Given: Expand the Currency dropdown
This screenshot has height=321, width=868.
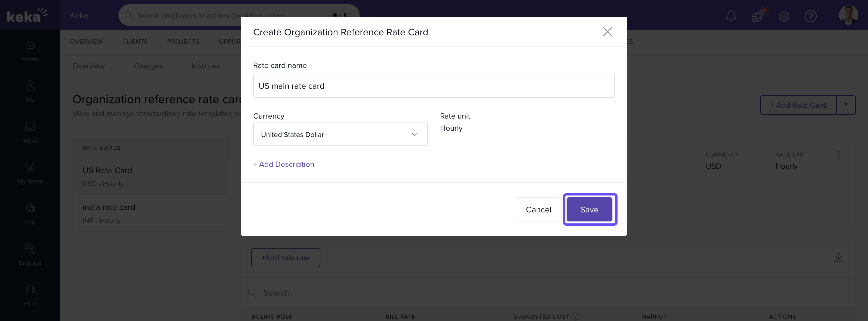Looking at the screenshot, I should coord(340,134).
